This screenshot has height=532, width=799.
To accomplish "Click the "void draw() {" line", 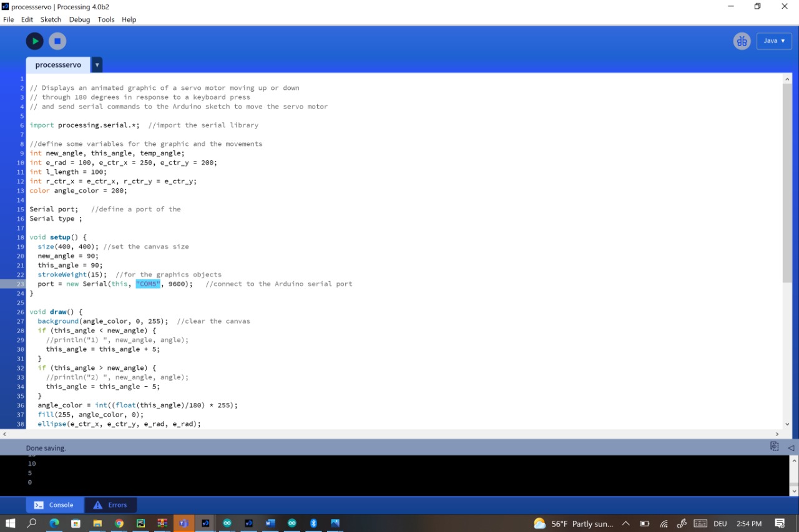I will (56, 312).
